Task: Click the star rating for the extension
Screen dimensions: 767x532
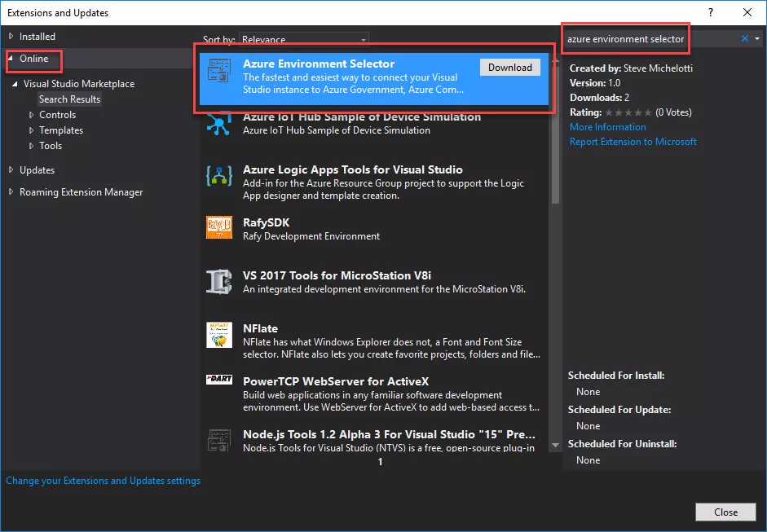Action: [x=628, y=113]
